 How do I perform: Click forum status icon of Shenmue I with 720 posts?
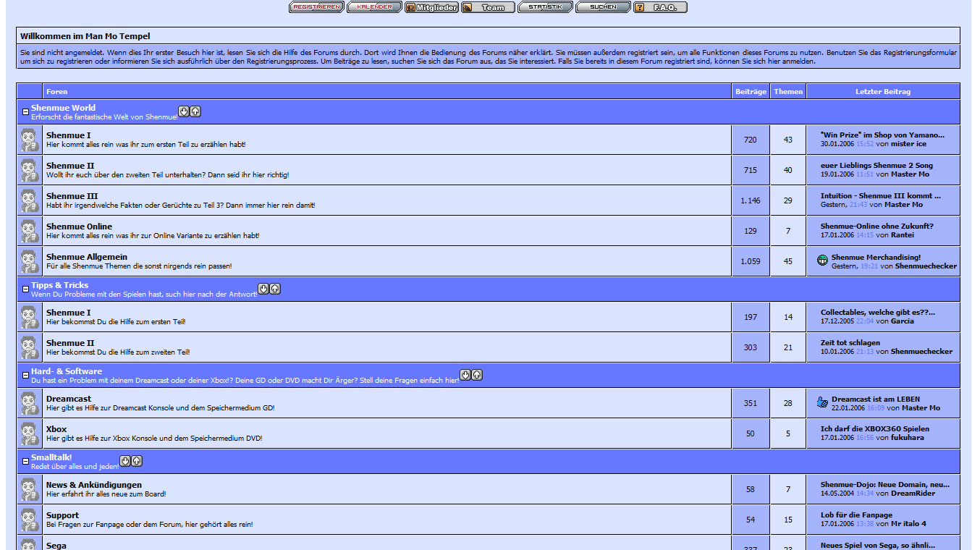point(29,140)
